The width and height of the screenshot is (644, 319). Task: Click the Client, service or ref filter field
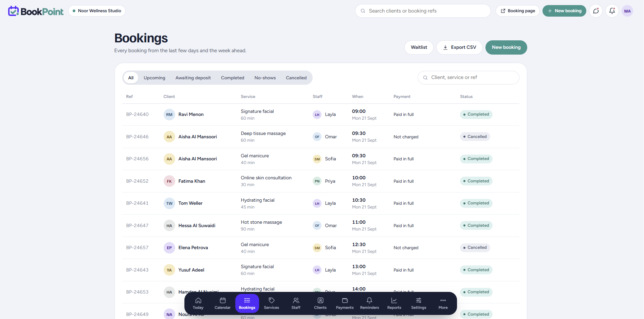point(468,78)
